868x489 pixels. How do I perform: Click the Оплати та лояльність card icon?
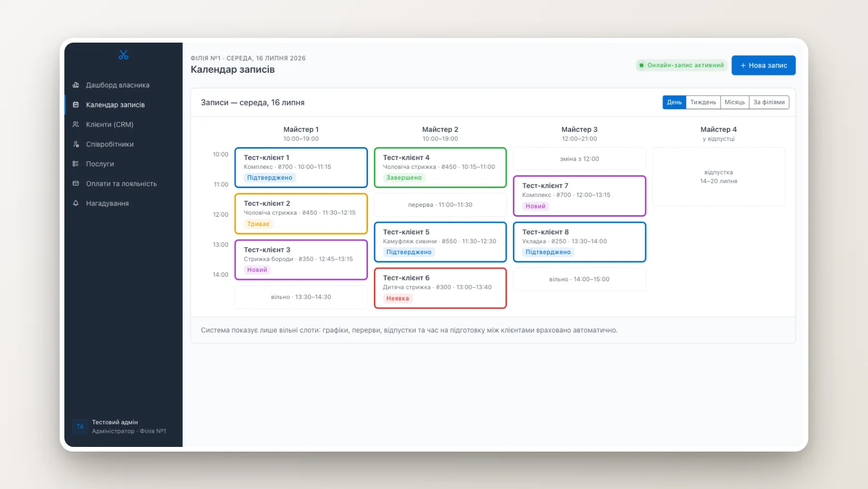click(76, 183)
